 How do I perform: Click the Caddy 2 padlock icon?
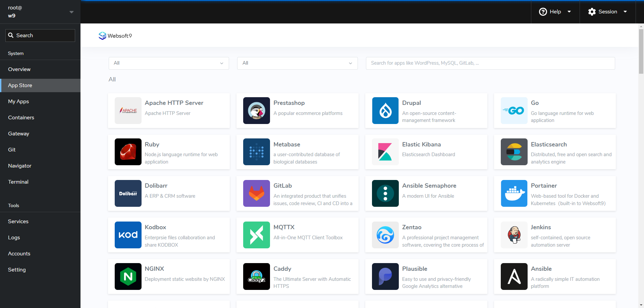point(257,276)
